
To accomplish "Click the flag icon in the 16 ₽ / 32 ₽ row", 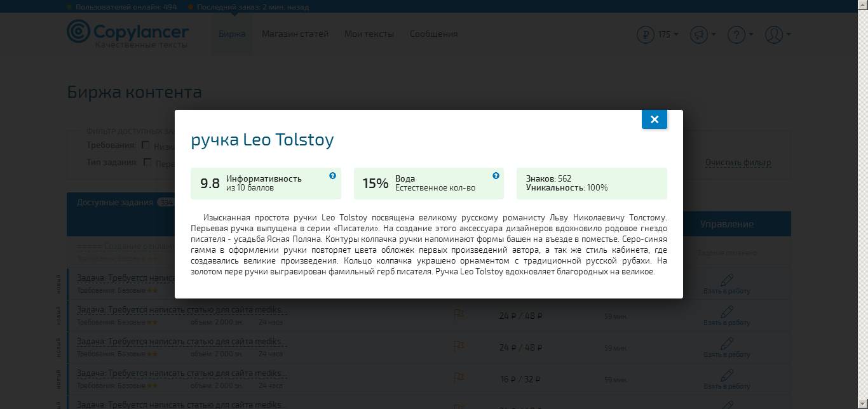I will 459,378.
